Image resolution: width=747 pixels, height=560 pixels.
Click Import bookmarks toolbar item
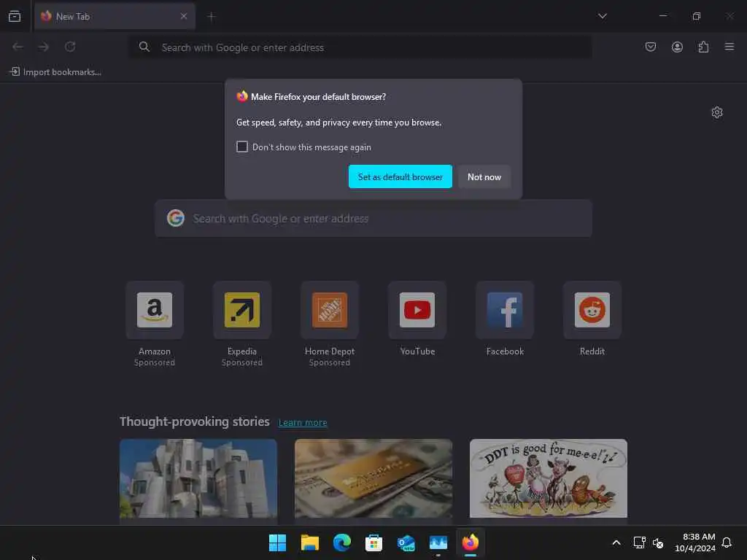click(x=55, y=72)
